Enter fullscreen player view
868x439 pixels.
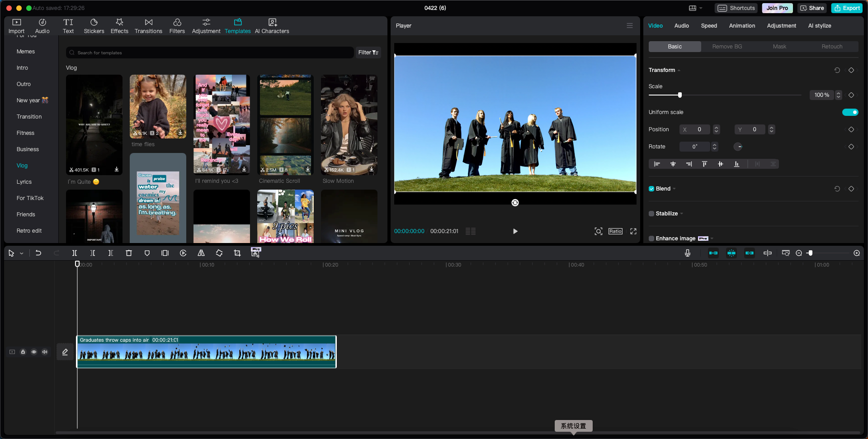pos(633,231)
